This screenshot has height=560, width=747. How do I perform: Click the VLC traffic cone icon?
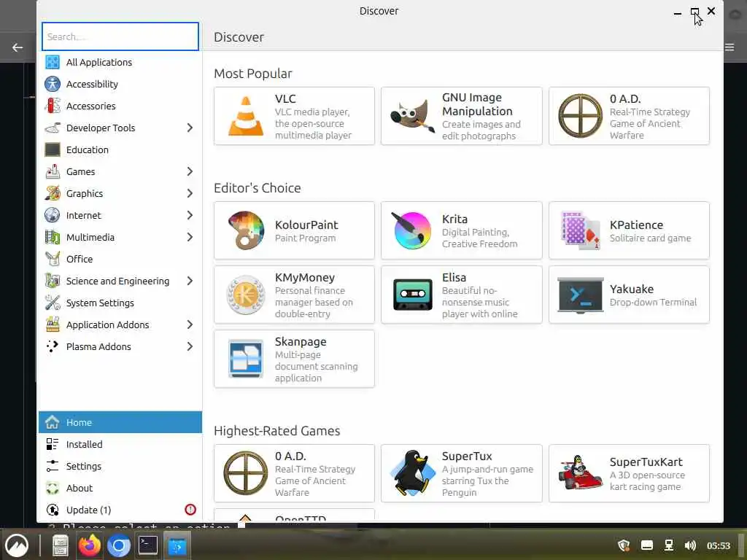click(x=246, y=116)
